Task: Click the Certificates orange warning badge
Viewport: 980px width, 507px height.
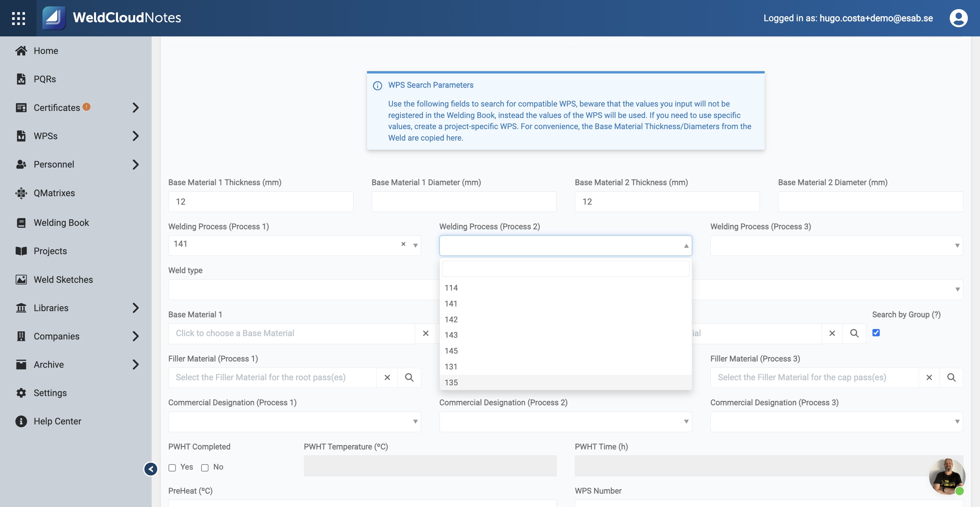Action: click(x=86, y=107)
